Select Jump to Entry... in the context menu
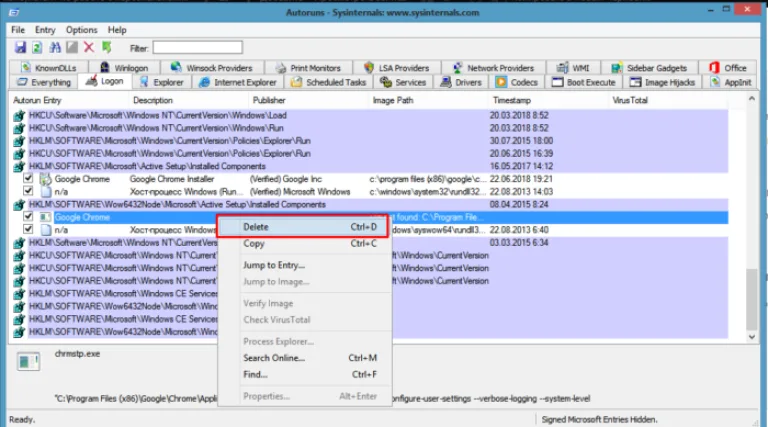Image resolution: width=768 pixels, height=427 pixels. (304, 265)
